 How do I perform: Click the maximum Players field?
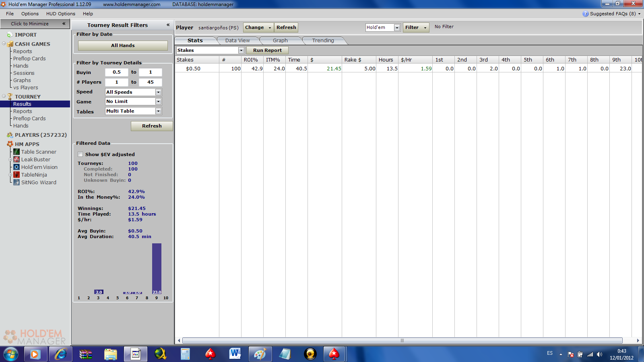151,82
